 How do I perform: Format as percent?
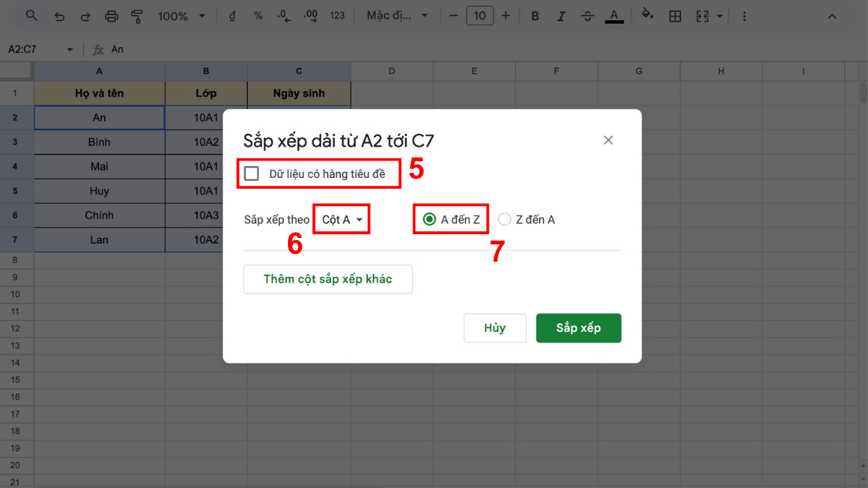click(258, 16)
